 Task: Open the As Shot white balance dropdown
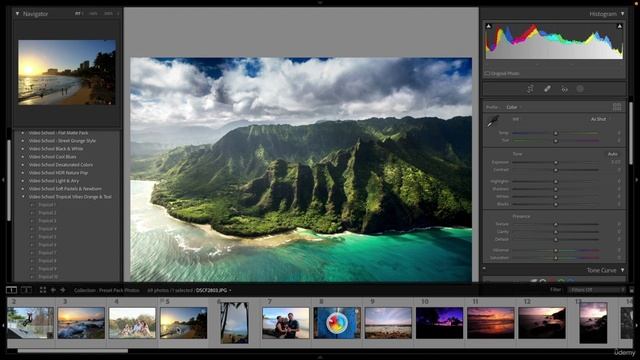599,119
